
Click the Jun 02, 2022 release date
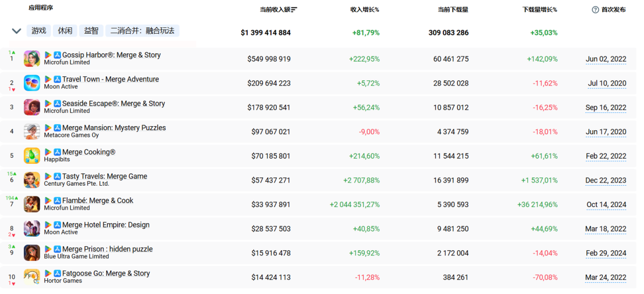(x=606, y=59)
